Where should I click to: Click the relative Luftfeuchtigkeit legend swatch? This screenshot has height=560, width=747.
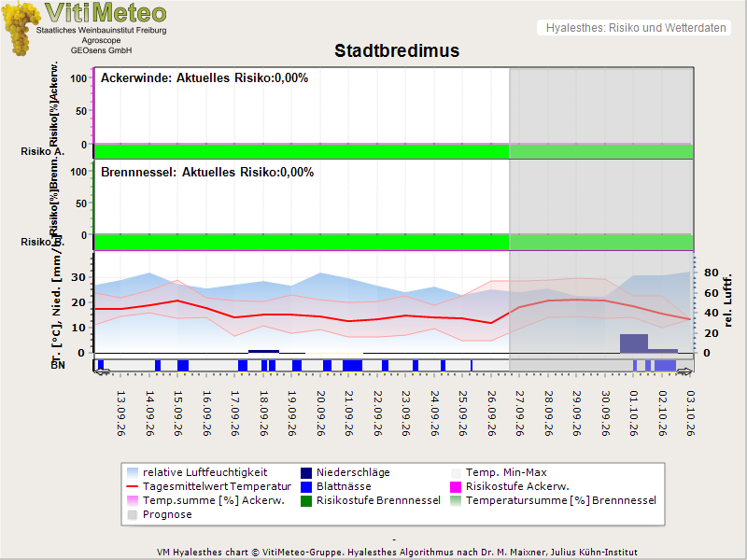(x=133, y=473)
